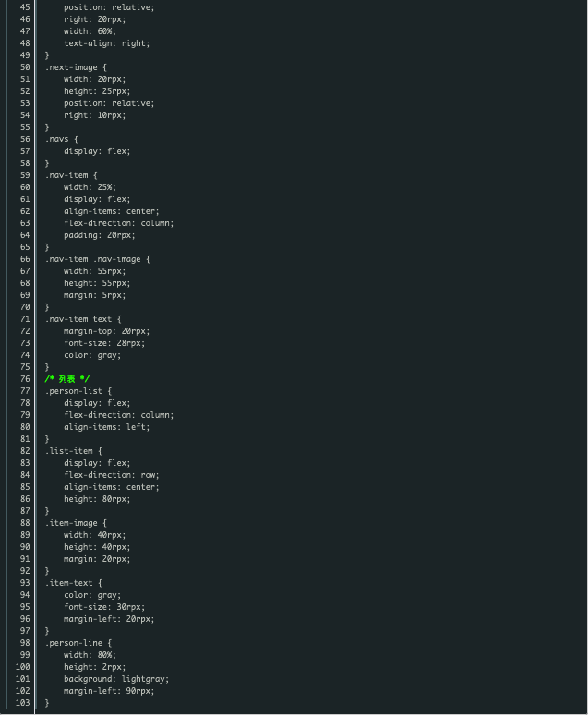The width and height of the screenshot is (588, 715).
Task: Click the background: lightgray declaration
Action: 116,679
